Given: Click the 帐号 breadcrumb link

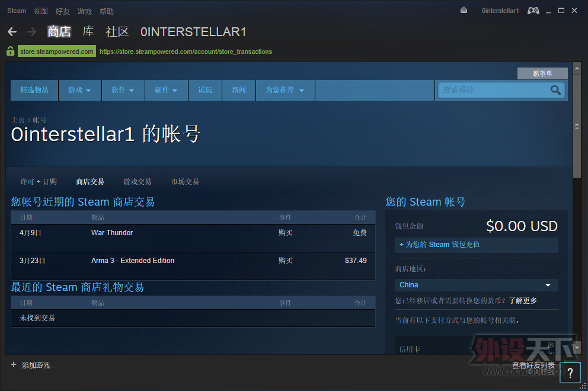Looking at the screenshot, I should coord(40,120).
